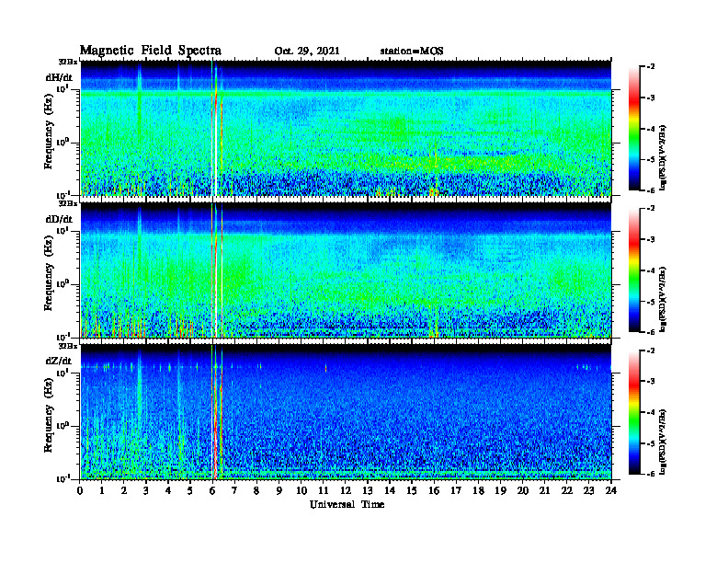The height and width of the screenshot is (563, 728).
Task: Select the date text "Oct. 29, 2021"
Action: point(307,52)
